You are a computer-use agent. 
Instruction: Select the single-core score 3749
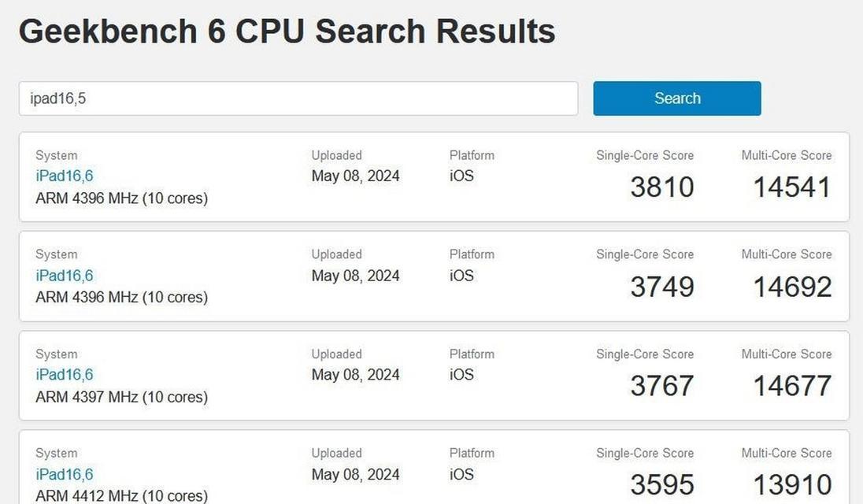point(662,287)
